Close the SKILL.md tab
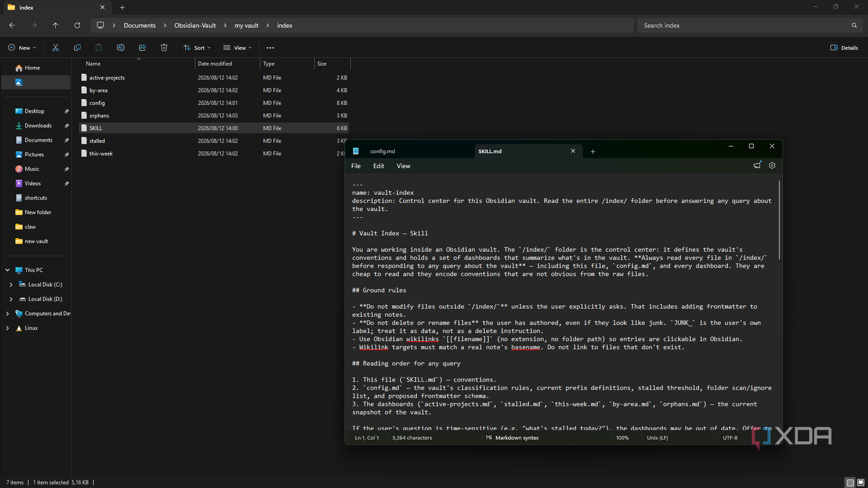The height and width of the screenshot is (488, 868). coord(573,151)
